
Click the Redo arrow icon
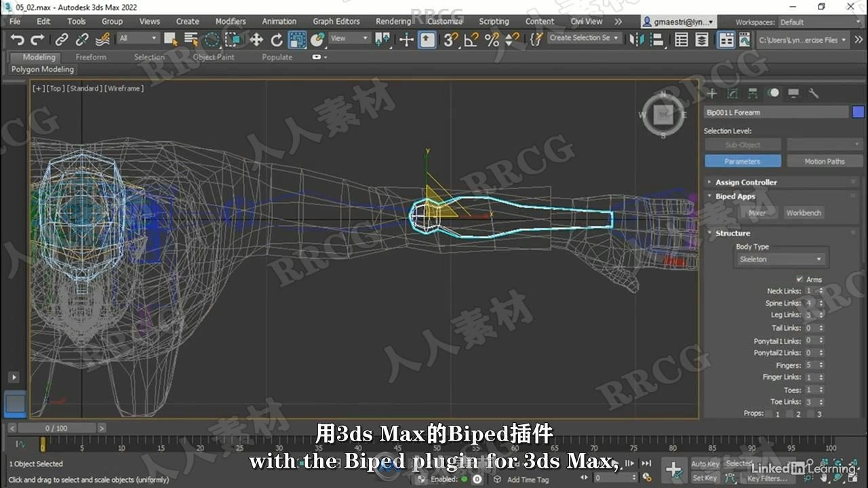click(x=37, y=40)
